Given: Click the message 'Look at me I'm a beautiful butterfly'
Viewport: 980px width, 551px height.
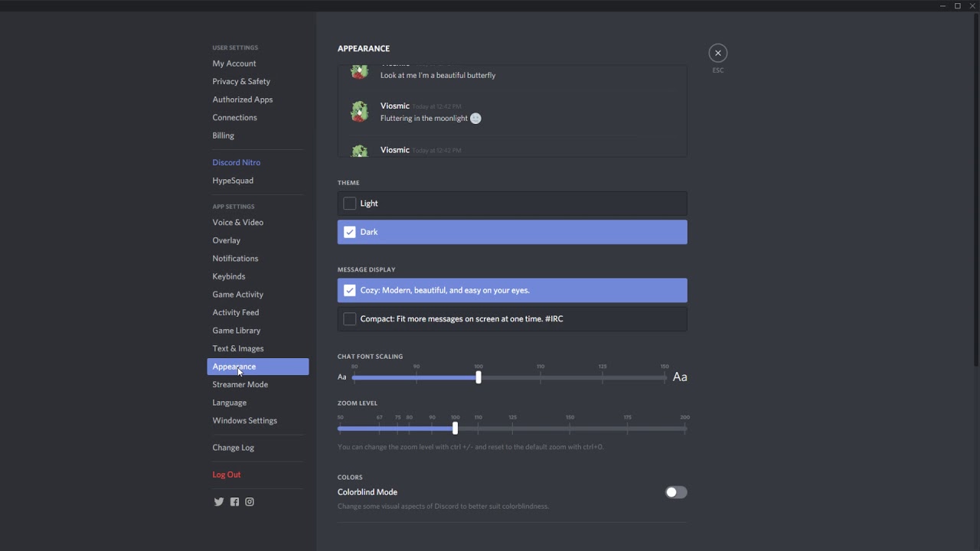Looking at the screenshot, I should (x=438, y=75).
